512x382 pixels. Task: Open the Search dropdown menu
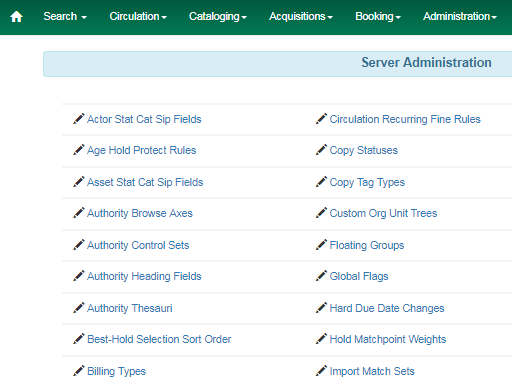click(x=65, y=16)
